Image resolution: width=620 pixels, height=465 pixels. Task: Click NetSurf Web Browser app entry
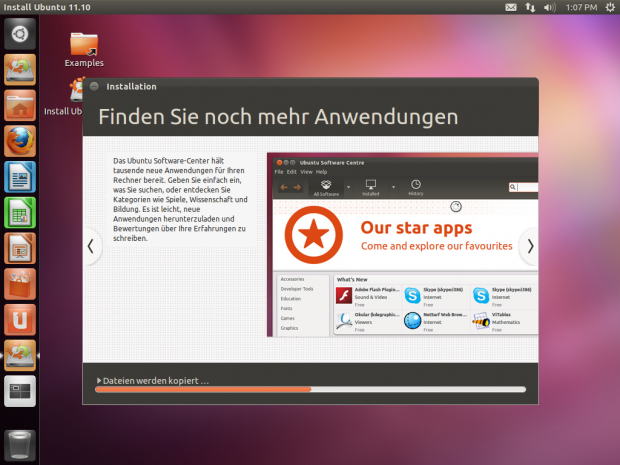(436, 322)
